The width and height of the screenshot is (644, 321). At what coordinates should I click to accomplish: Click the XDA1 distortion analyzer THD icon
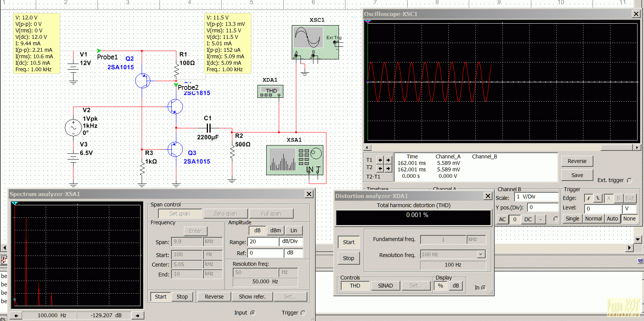coord(270,91)
